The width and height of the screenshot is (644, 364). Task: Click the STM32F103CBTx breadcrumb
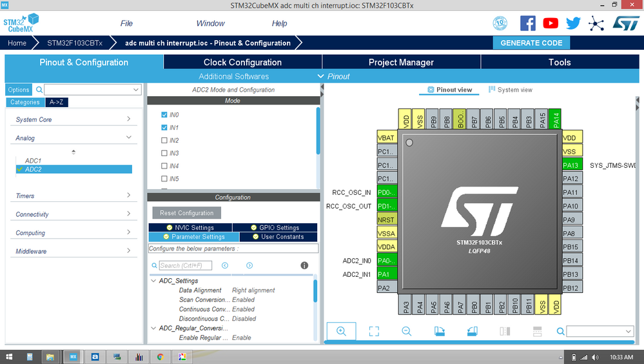[75, 43]
